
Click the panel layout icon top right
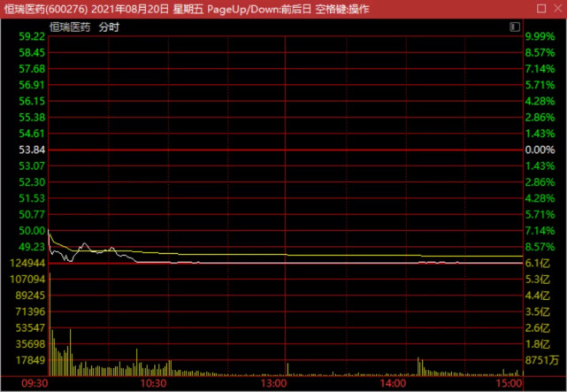[x=515, y=27]
